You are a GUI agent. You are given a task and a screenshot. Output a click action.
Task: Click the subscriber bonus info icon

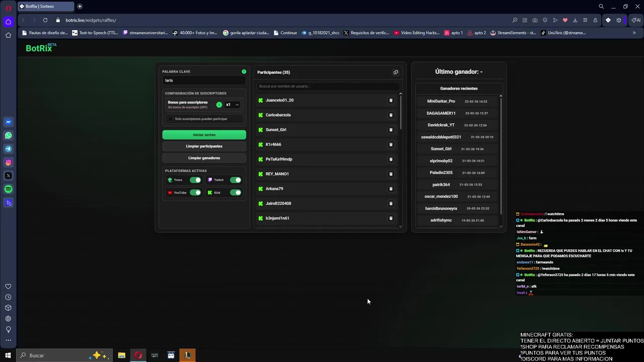pos(219,105)
